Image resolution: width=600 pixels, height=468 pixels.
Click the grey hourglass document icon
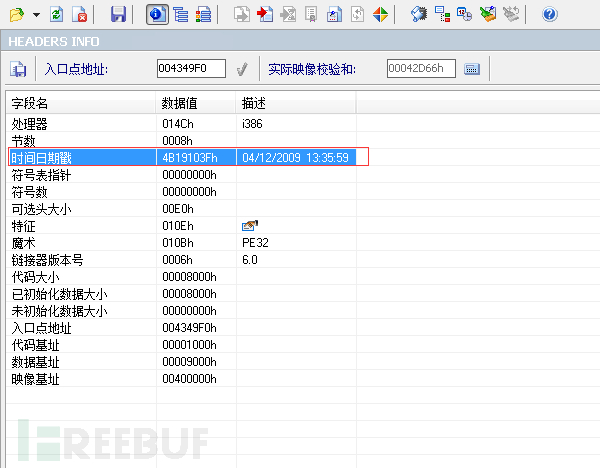(288, 15)
